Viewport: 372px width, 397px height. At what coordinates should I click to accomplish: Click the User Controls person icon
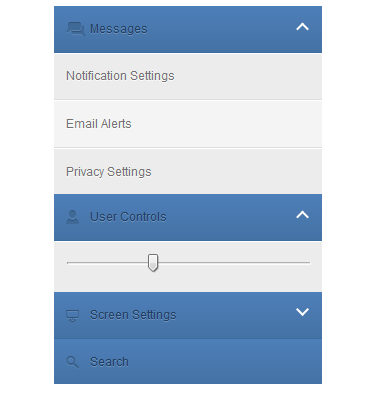click(73, 217)
